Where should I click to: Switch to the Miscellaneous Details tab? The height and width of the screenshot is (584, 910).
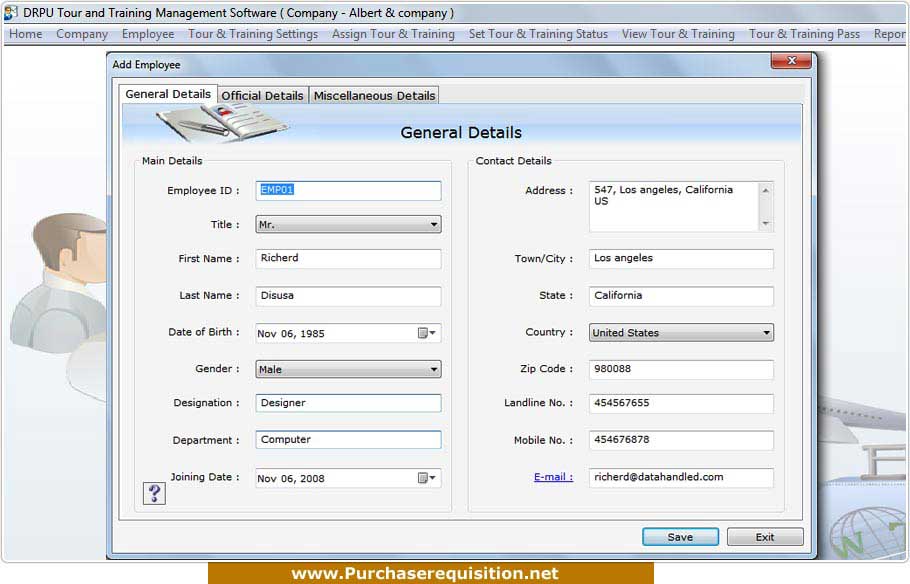[374, 95]
